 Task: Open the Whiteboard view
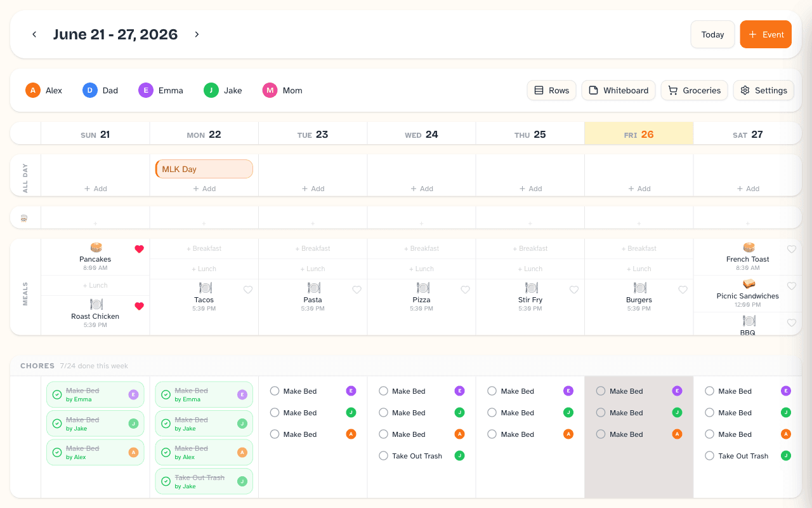(x=619, y=90)
